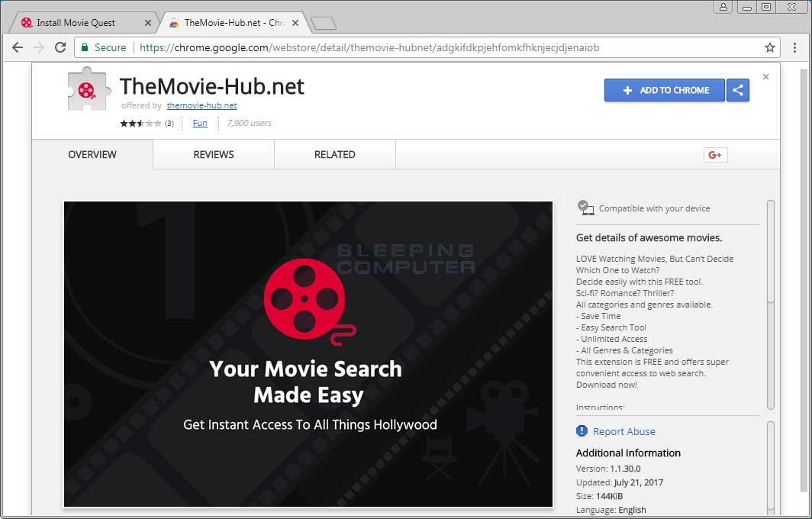Click the 'Version: 1.1.30.0' text
The width and height of the screenshot is (812, 519).
click(x=608, y=469)
